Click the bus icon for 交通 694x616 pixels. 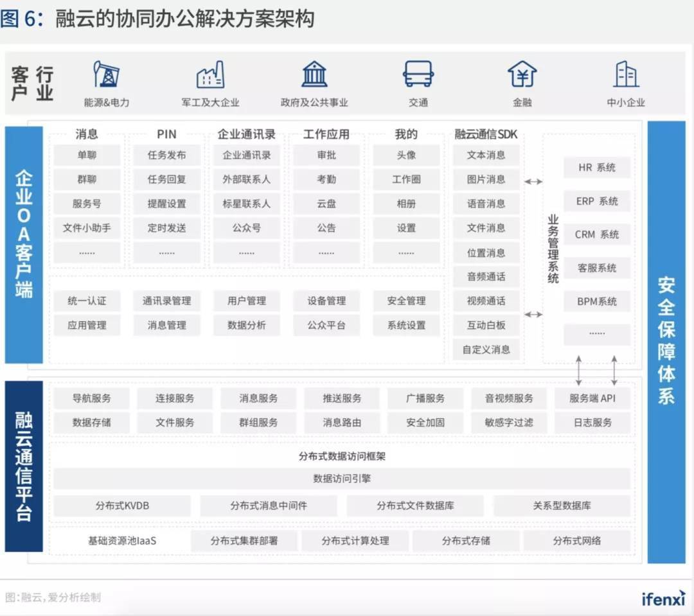pos(418,74)
